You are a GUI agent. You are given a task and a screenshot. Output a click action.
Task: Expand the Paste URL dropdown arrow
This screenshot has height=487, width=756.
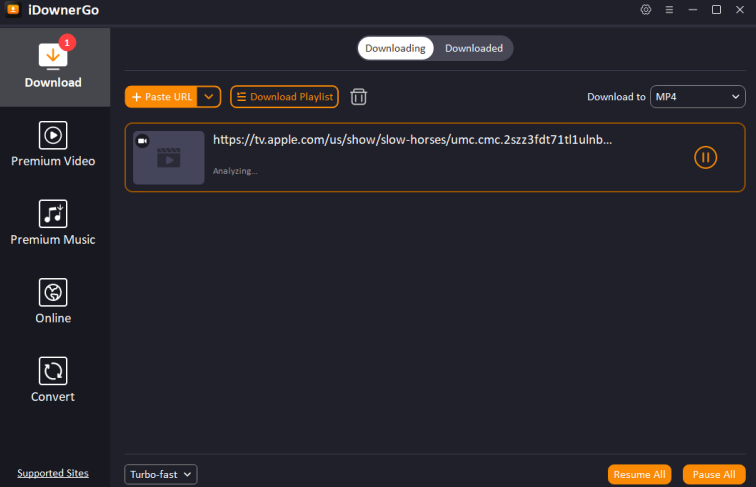(208, 97)
